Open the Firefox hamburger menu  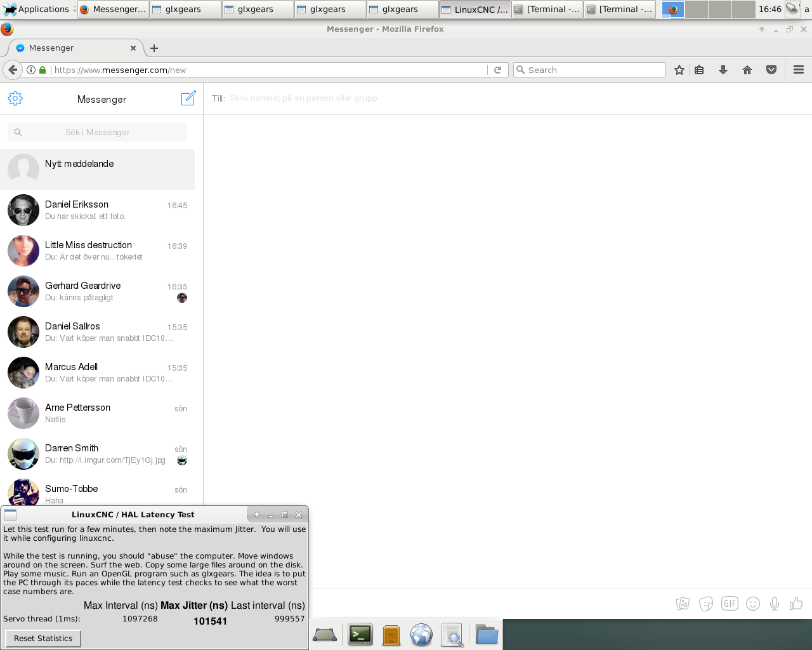click(799, 70)
